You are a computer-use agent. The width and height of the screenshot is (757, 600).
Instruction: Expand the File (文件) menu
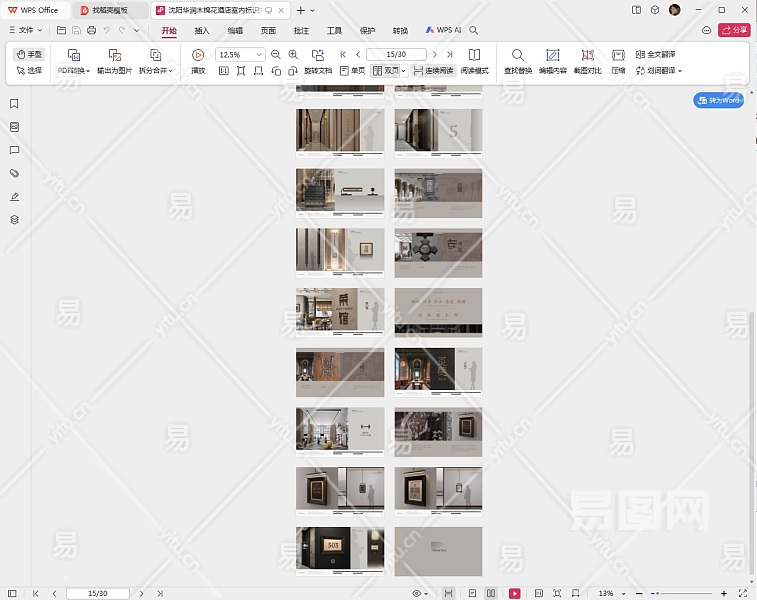[26, 31]
